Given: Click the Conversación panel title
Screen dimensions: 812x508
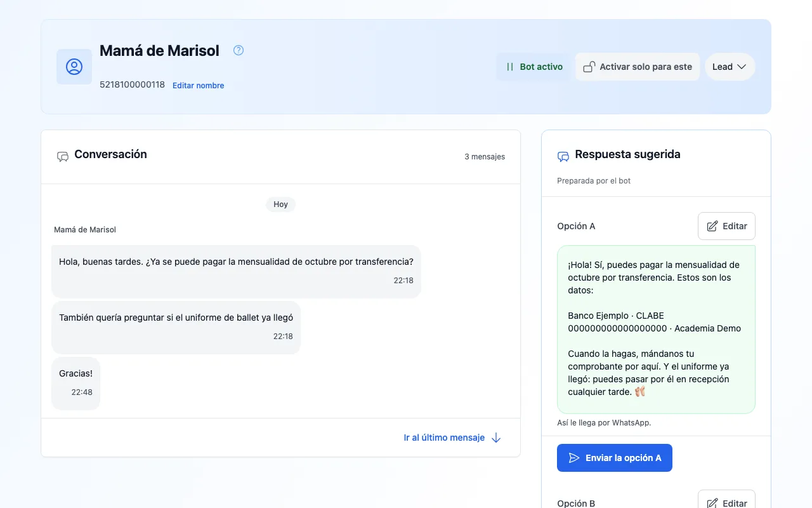Looking at the screenshot, I should point(110,154).
